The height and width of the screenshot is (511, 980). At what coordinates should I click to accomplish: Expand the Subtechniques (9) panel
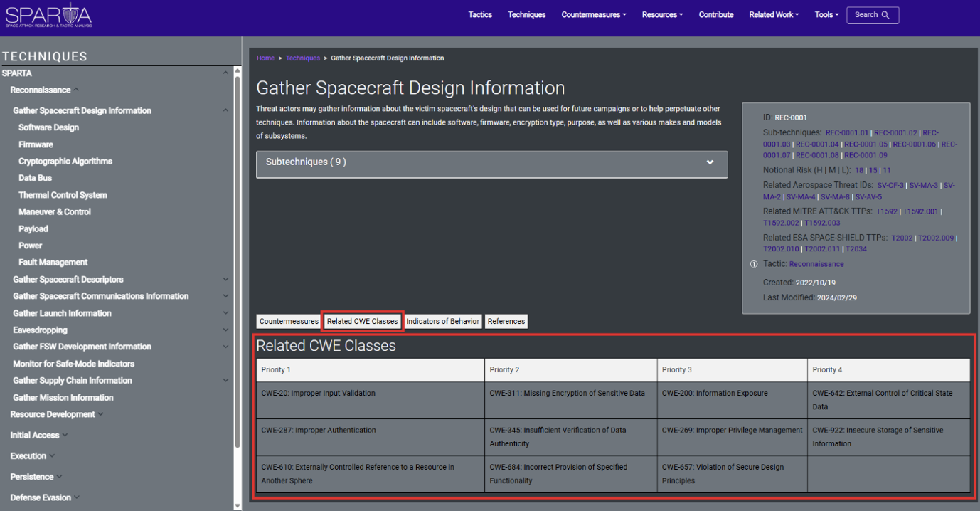pos(491,164)
